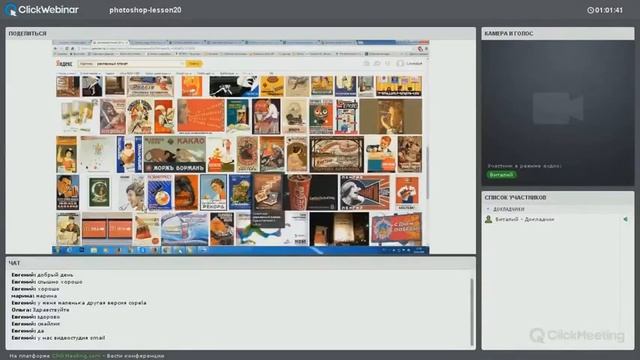Click the browser address bar in the shared screen
The width and height of the screenshot is (640, 360).
245,49
